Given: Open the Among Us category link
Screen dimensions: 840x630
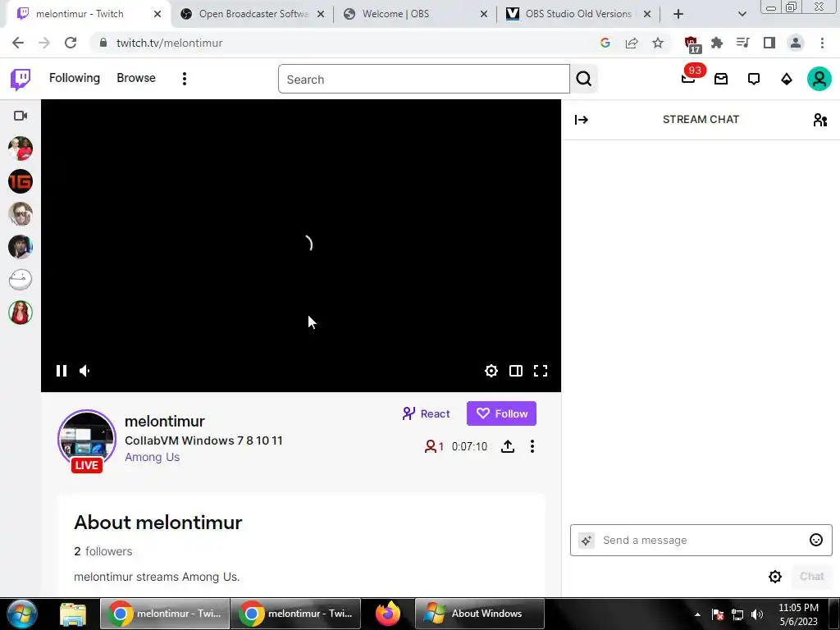Looking at the screenshot, I should [x=152, y=457].
